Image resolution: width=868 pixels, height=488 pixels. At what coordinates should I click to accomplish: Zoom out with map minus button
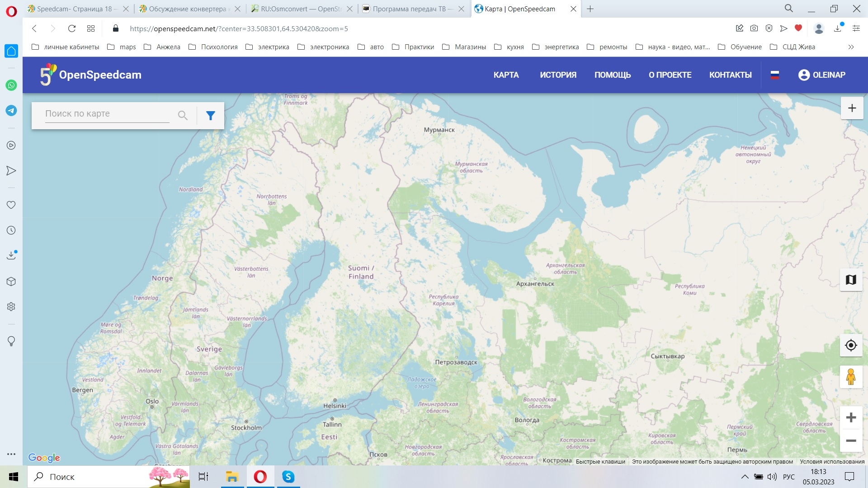point(851,441)
